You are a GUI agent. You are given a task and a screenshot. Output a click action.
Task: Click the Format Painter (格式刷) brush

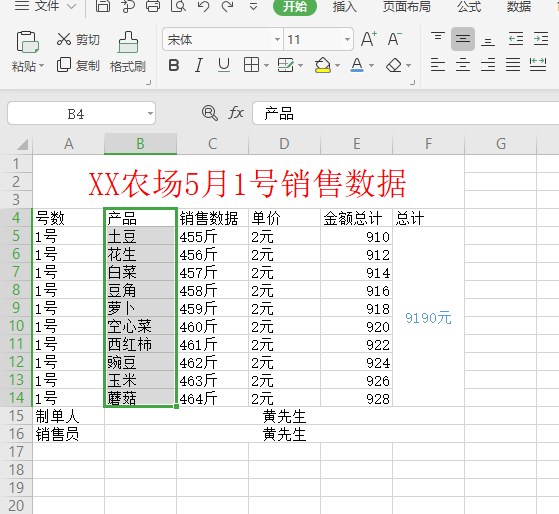tap(128, 52)
